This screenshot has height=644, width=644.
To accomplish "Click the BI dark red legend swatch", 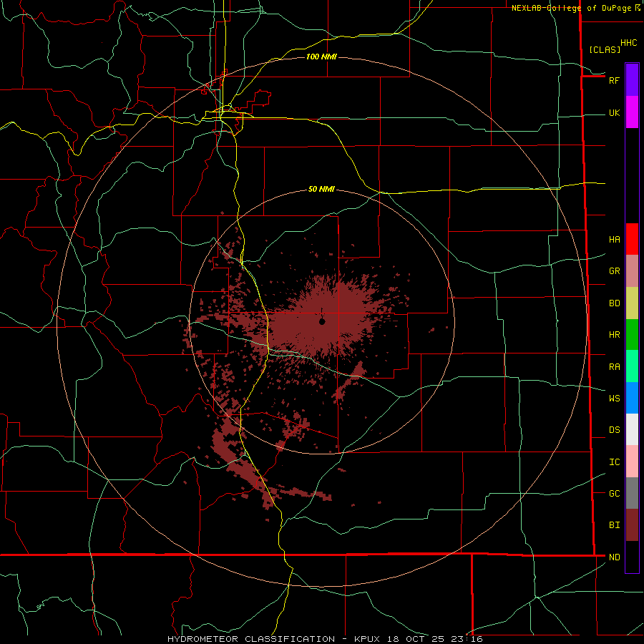I will [632, 525].
